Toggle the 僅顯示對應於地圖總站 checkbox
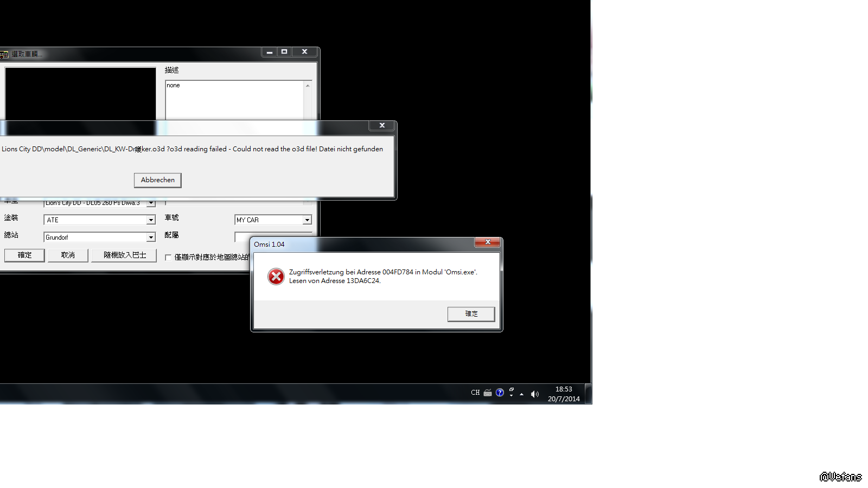Image resolution: width=868 pixels, height=488 pixels. (x=168, y=258)
